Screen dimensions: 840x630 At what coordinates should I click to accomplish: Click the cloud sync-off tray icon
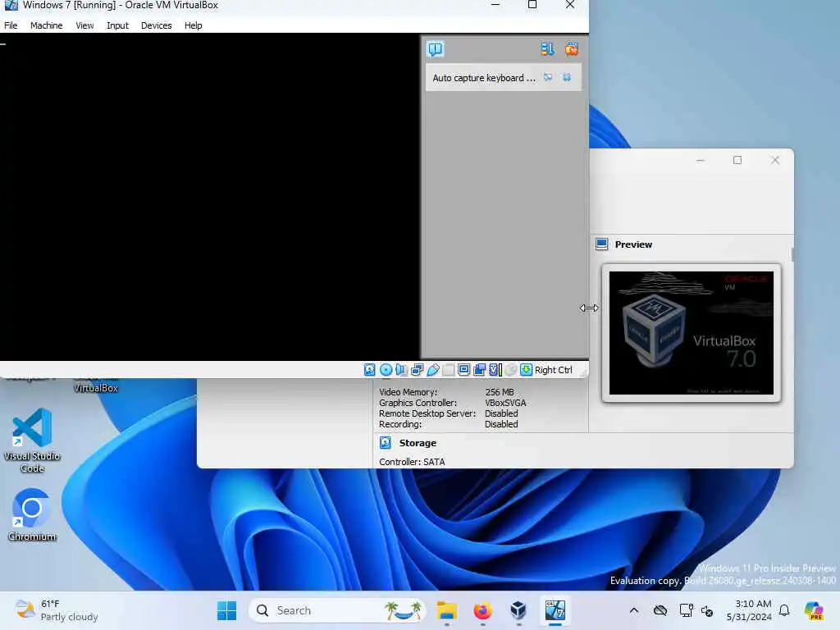pyautogui.click(x=660, y=610)
